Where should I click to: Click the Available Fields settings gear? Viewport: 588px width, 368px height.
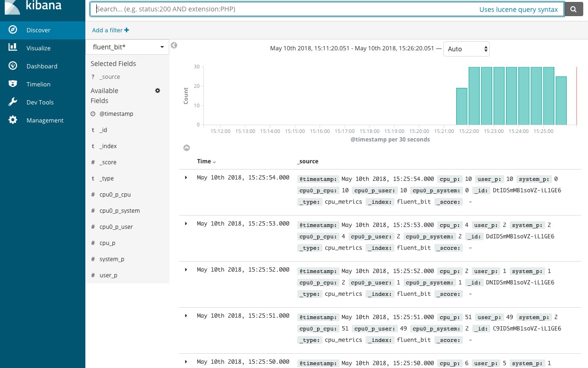point(158,91)
